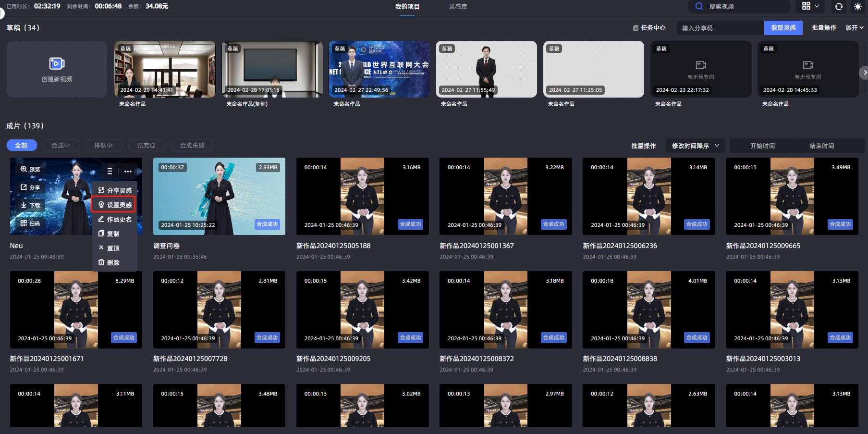
Task: Click the 剩余时间 00:06:48 text
Action: (x=94, y=6)
